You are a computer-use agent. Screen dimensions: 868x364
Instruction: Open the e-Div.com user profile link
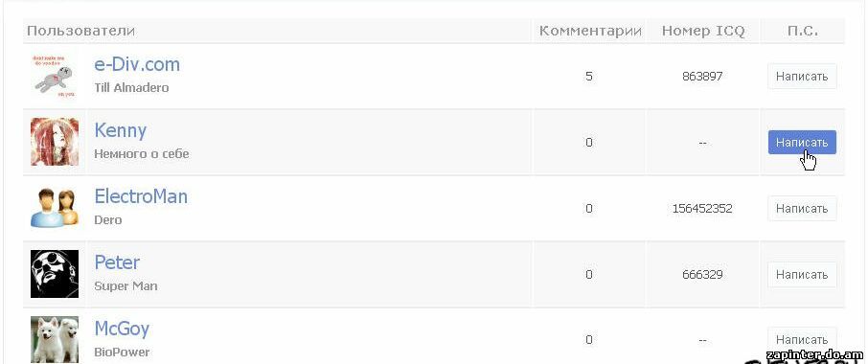(x=137, y=64)
